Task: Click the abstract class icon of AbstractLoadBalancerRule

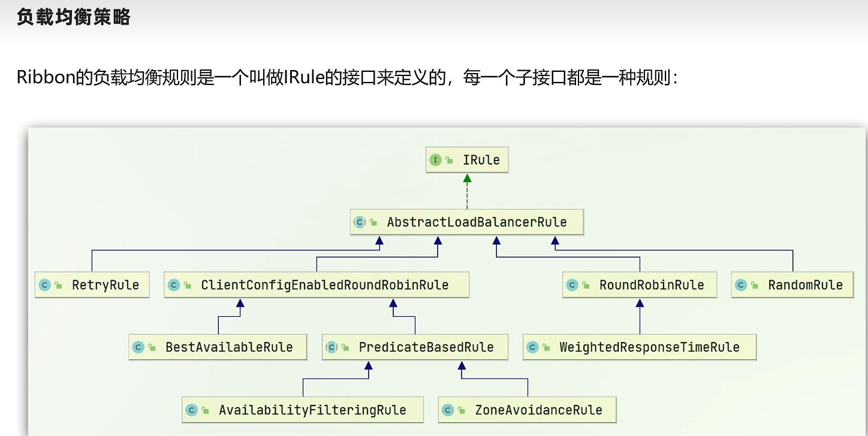Action: (360, 222)
